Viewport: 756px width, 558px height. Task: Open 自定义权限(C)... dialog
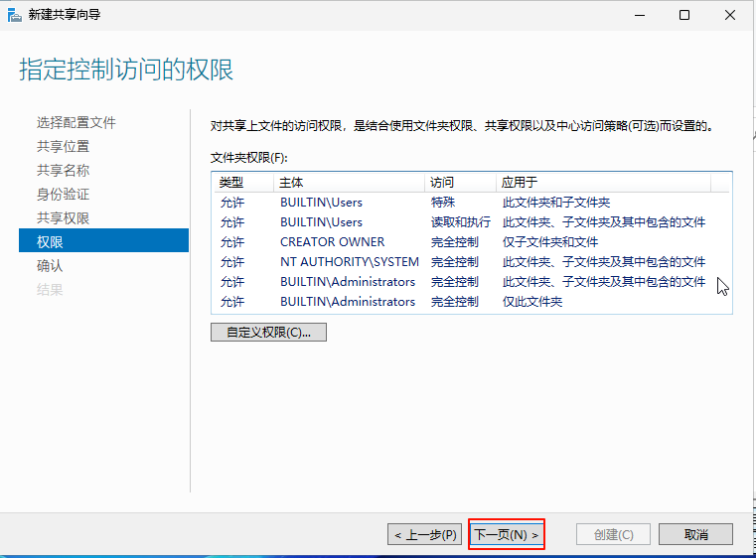pos(268,333)
